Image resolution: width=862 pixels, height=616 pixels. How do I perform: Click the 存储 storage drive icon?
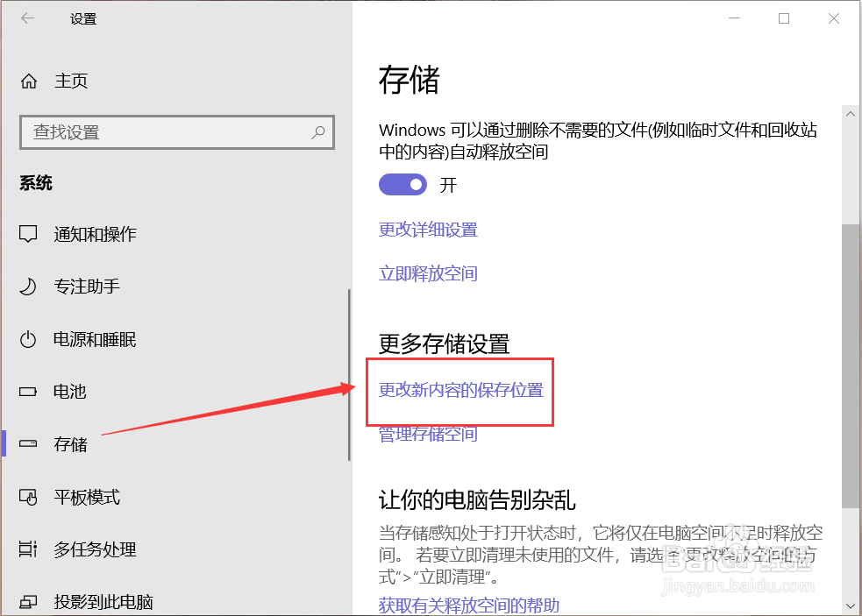(29, 444)
